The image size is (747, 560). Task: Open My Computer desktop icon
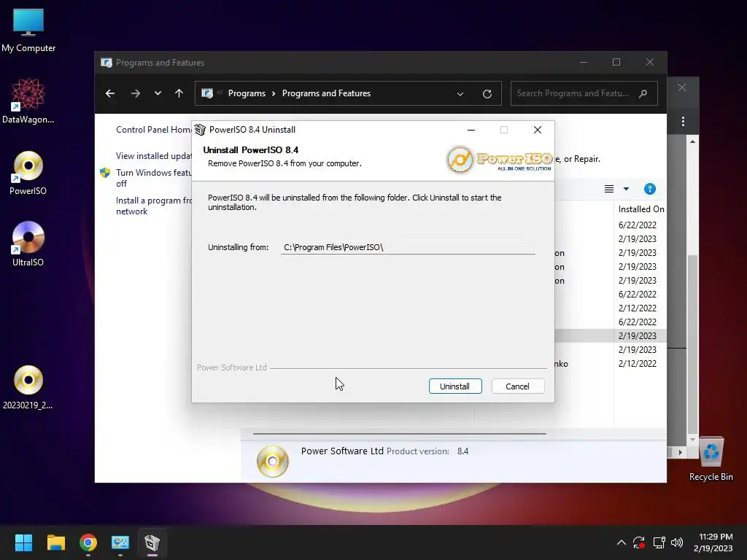pos(28,31)
